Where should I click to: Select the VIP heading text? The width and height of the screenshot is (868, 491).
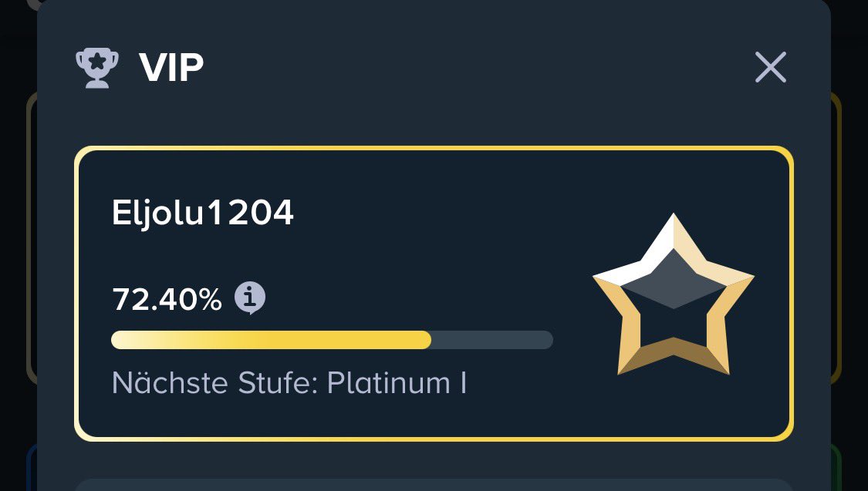click(171, 68)
